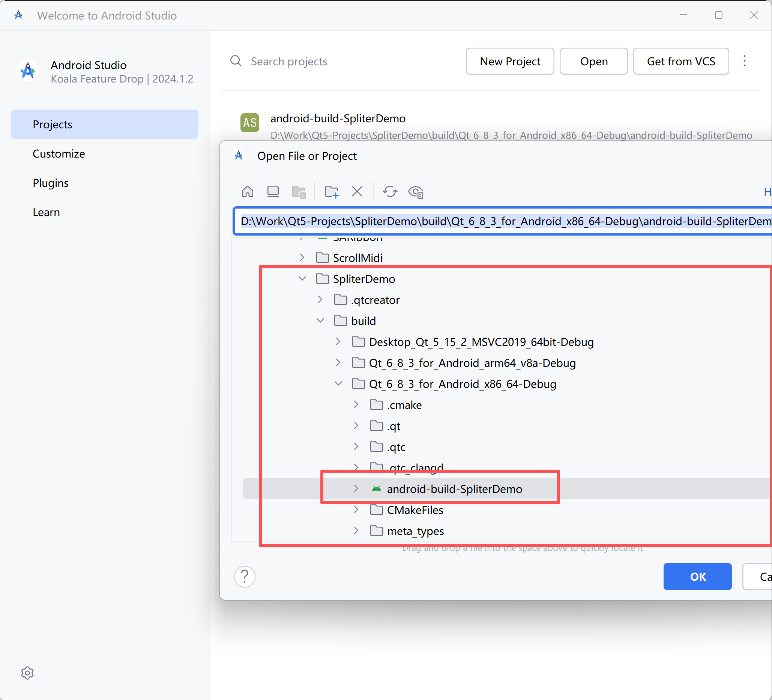Open the three-dot more options menu
Image resolution: width=772 pixels, height=700 pixels.
744,61
